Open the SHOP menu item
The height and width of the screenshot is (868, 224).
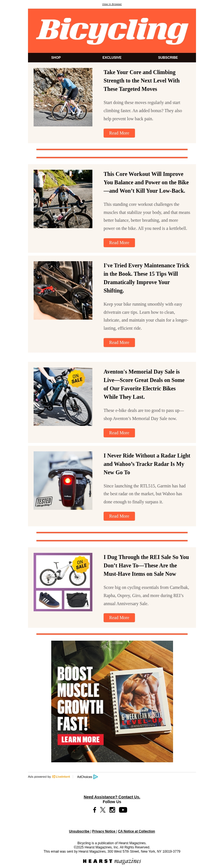point(56,58)
